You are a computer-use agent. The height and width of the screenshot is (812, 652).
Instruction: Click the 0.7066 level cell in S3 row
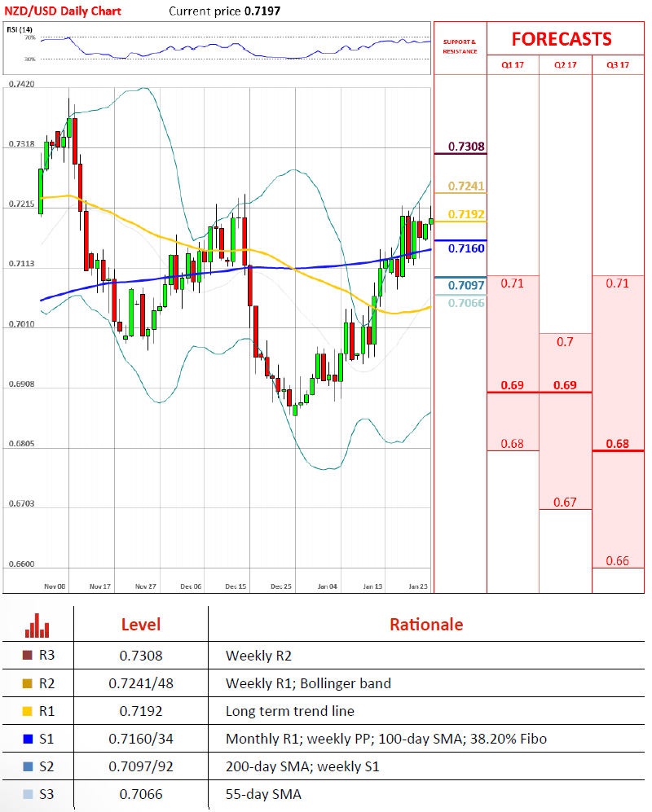click(x=141, y=794)
